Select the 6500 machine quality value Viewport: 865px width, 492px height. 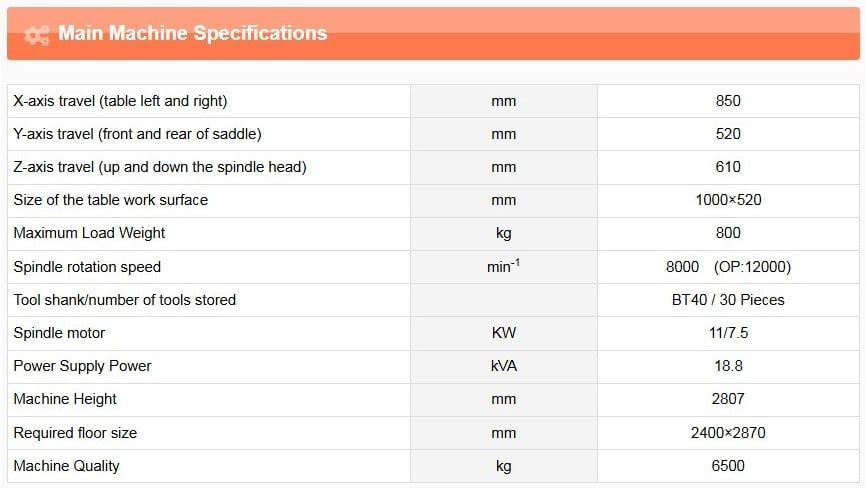pos(728,466)
